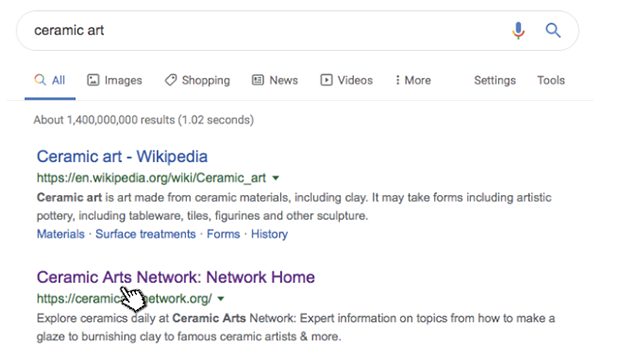Viewport: 620px width, 361px height.
Task: Click the blue magnifying glass search button
Action: coord(553,30)
